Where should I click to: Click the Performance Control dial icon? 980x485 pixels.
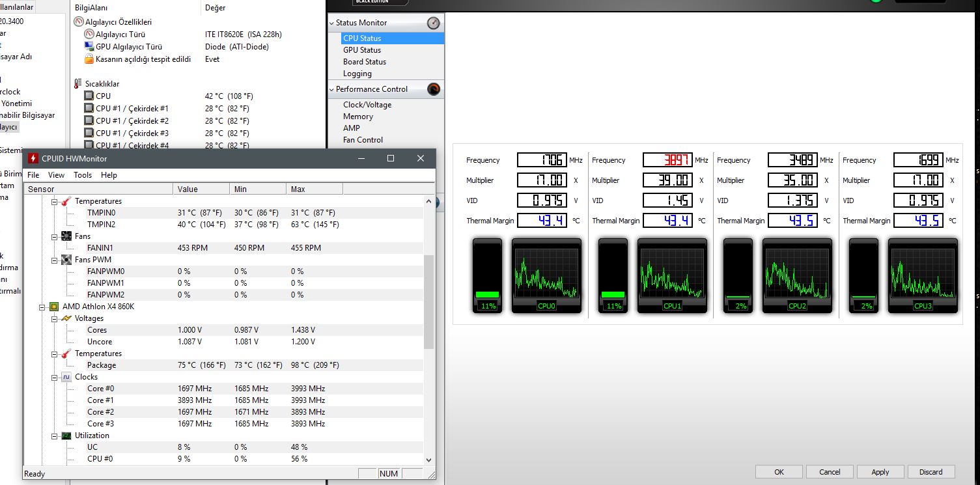tap(434, 89)
